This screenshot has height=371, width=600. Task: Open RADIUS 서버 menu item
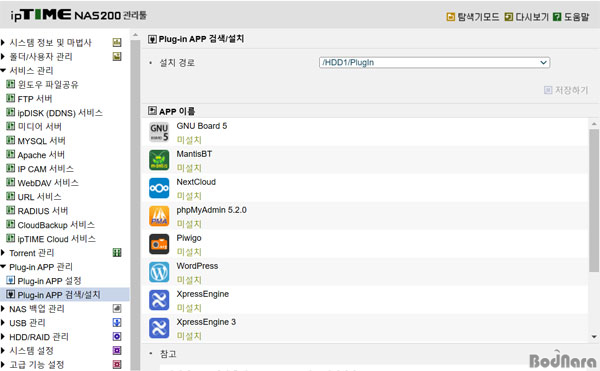[43, 211]
